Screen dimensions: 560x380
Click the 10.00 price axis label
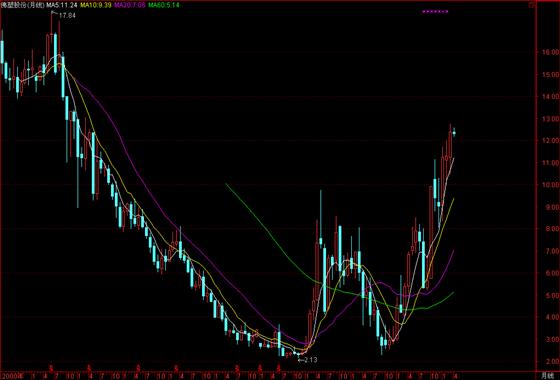click(548, 185)
